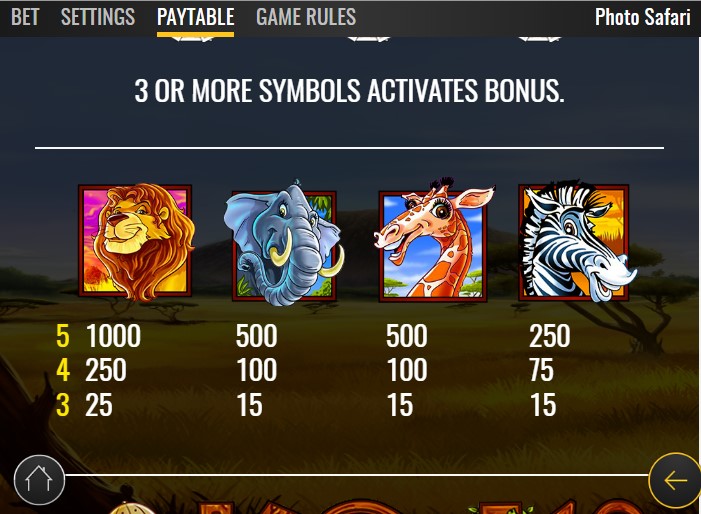The width and height of the screenshot is (701, 514).
Task: Click the giraffe symbol picture
Action: click(x=433, y=241)
